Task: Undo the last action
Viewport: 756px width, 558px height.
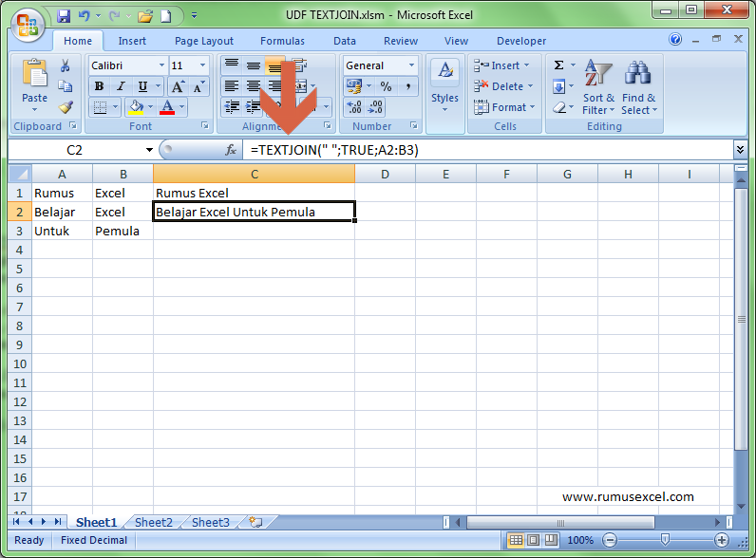Action: click(x=85, y=16)
